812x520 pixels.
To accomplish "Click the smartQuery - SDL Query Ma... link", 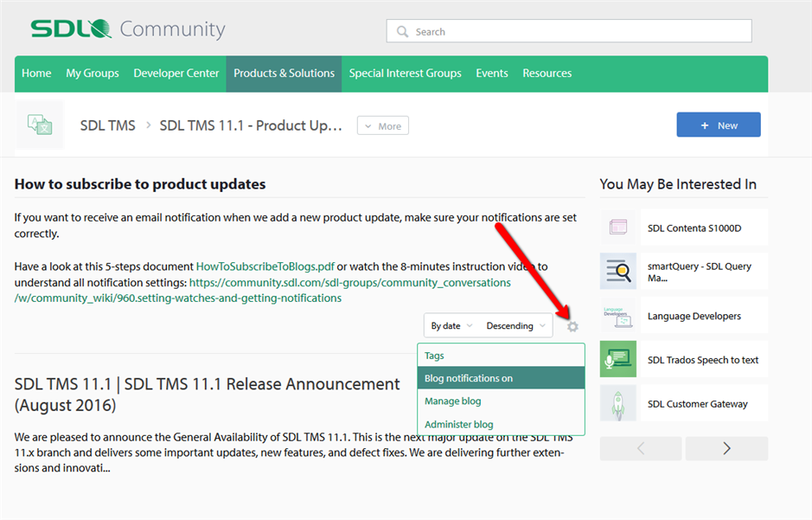I will 699,272.
